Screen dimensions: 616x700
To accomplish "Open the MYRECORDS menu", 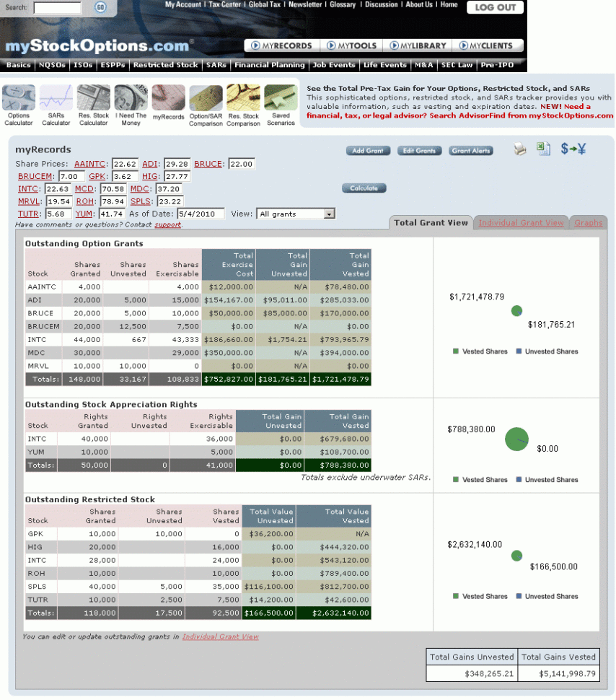I will [281, 45].
